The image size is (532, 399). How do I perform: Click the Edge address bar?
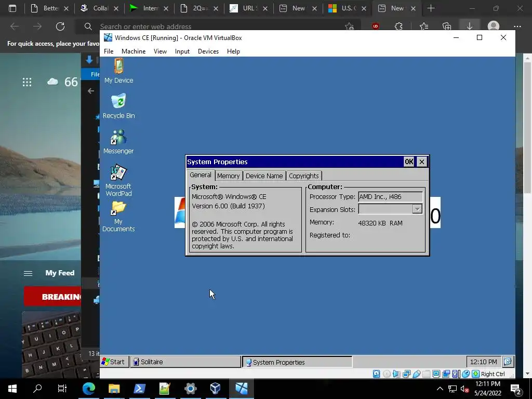[217, 26]
